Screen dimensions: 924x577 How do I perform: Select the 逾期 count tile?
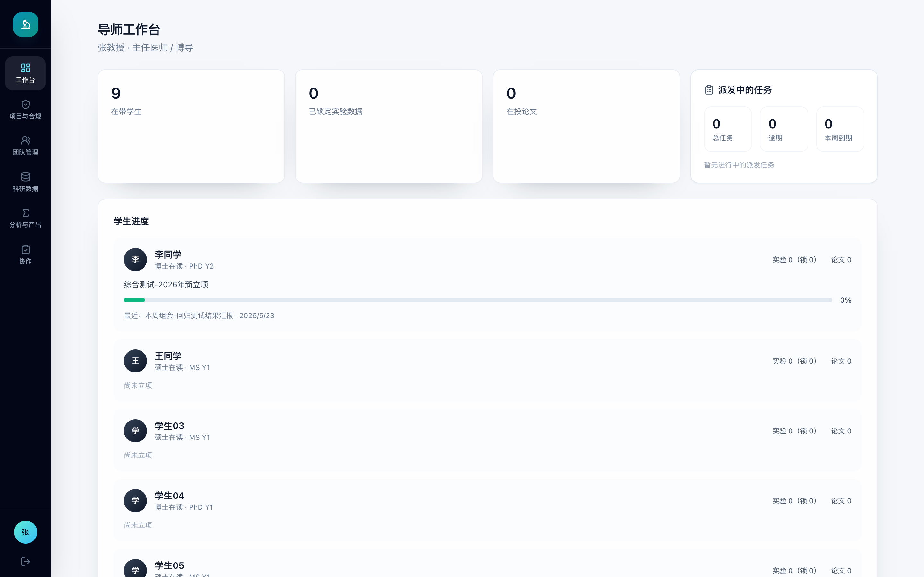784,130
